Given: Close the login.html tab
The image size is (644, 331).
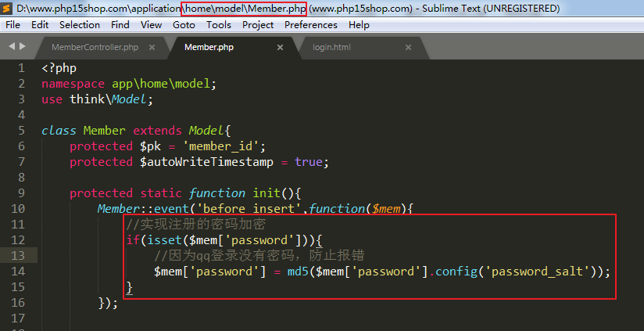Looking at the screenshot, I should click(408, 48).
